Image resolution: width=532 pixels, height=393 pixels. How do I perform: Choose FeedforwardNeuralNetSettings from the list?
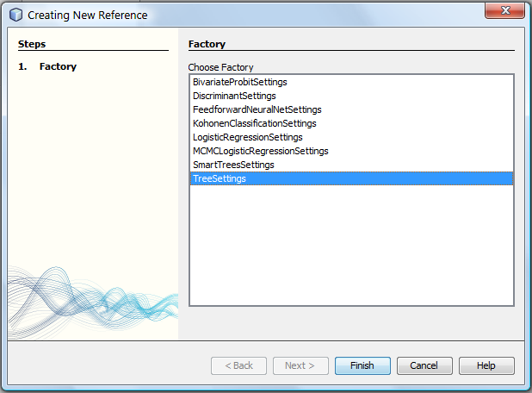[x=351, y=109]
